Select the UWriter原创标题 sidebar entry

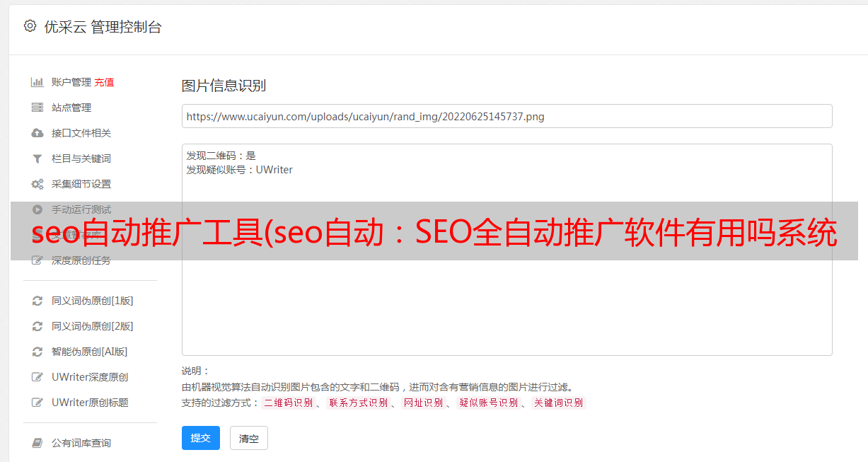[90, 403]
